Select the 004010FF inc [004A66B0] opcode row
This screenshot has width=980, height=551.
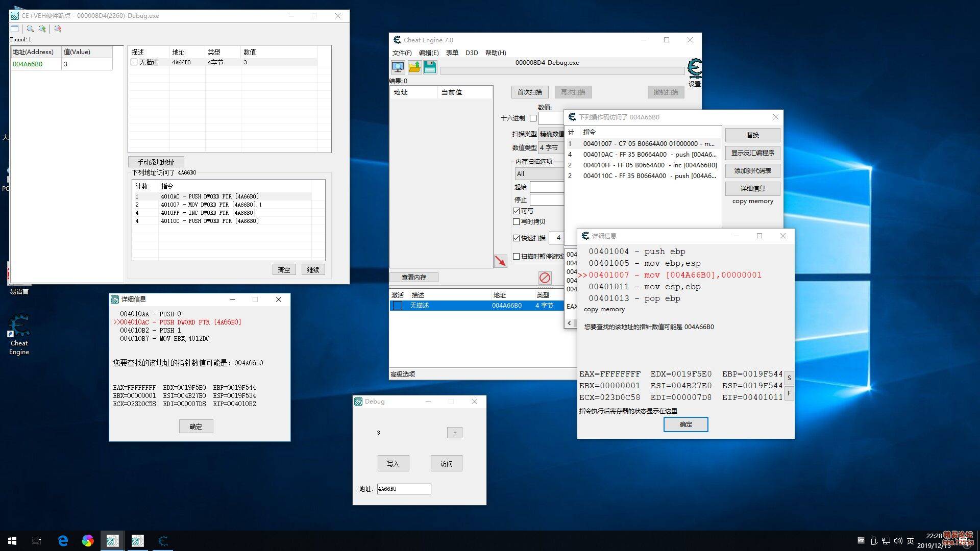(643, 165)
